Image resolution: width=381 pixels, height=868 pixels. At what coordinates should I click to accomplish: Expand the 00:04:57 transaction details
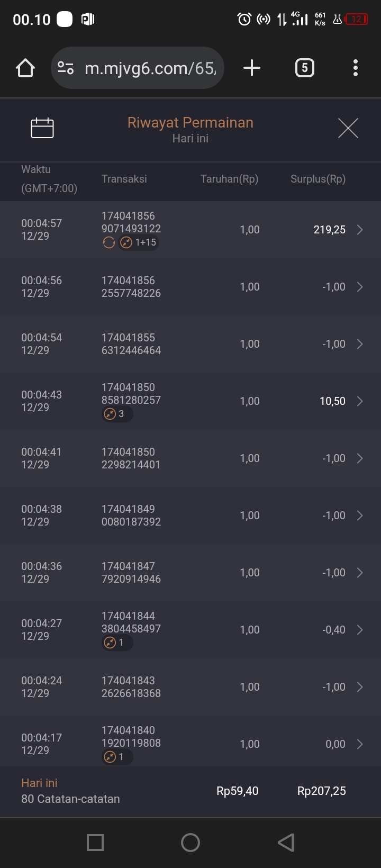360,230
